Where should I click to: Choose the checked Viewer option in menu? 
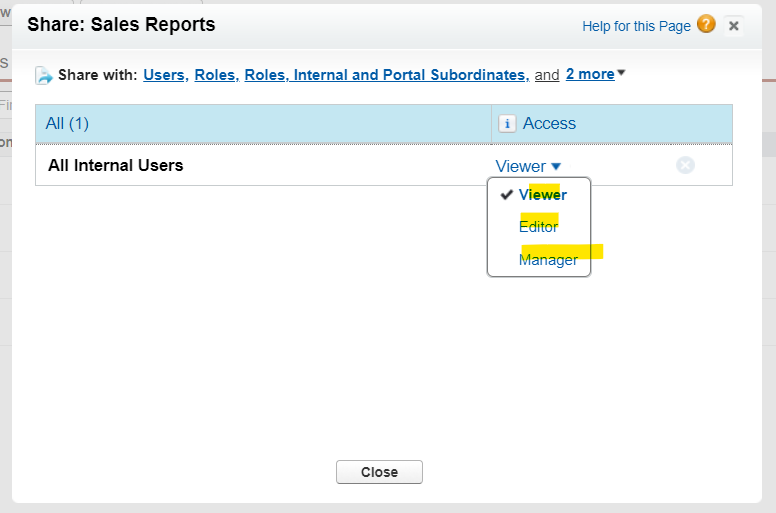542,195
